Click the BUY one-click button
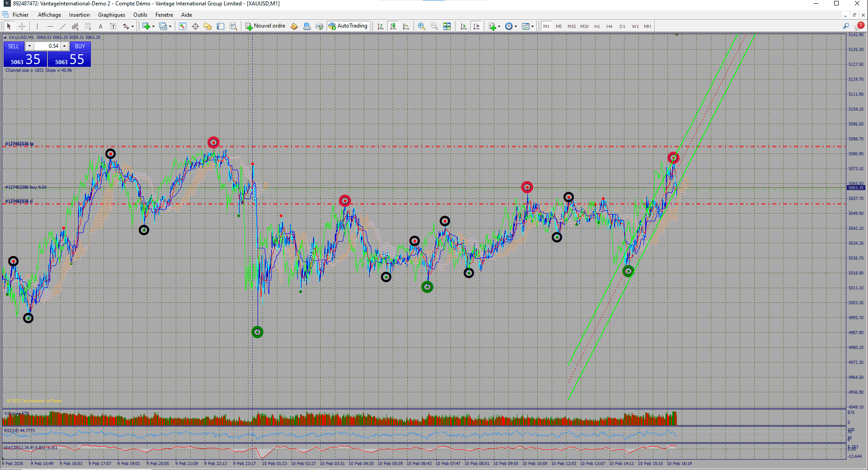 (80, 46)
